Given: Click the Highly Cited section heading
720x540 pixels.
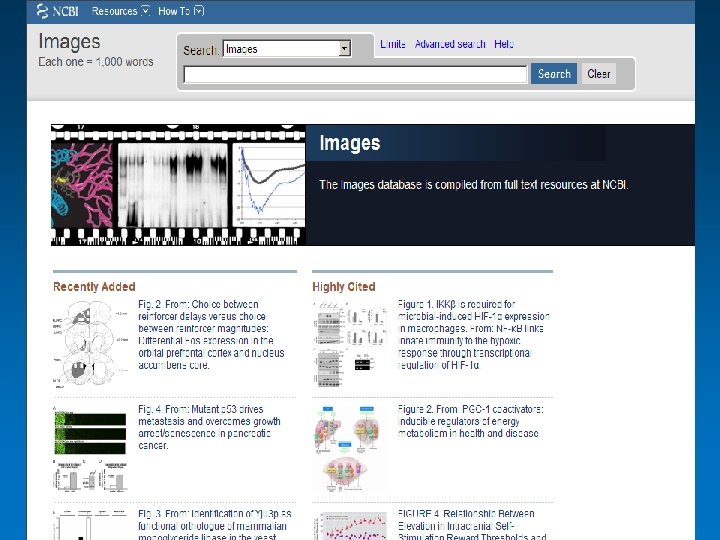Looking at the screenshot, I should 344,287.
